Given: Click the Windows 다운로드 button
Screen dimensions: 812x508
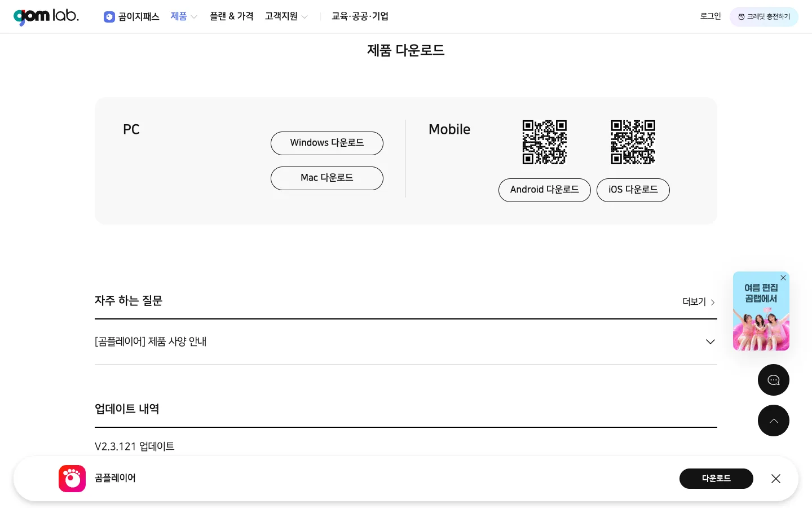Looking at the screenshot, I should click(327, 143).
